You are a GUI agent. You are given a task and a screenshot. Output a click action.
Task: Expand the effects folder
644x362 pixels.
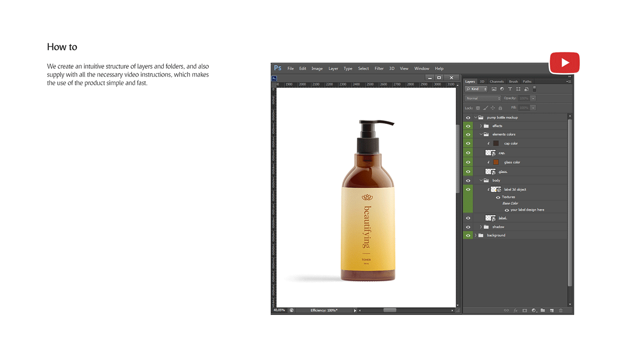(481, 126)
